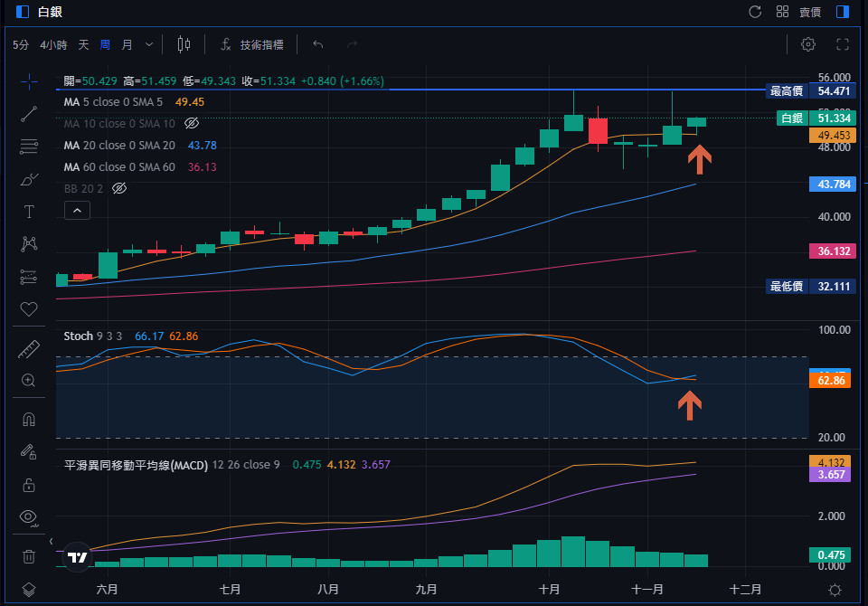Switch to the 月 timeframe
The width and height of the screenshot is (868, 606).
coord(127,44)
